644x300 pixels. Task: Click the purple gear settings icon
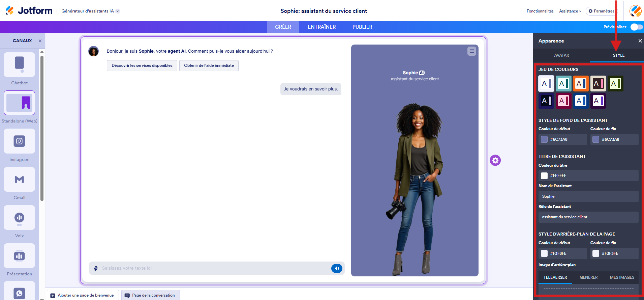(495, 160)
